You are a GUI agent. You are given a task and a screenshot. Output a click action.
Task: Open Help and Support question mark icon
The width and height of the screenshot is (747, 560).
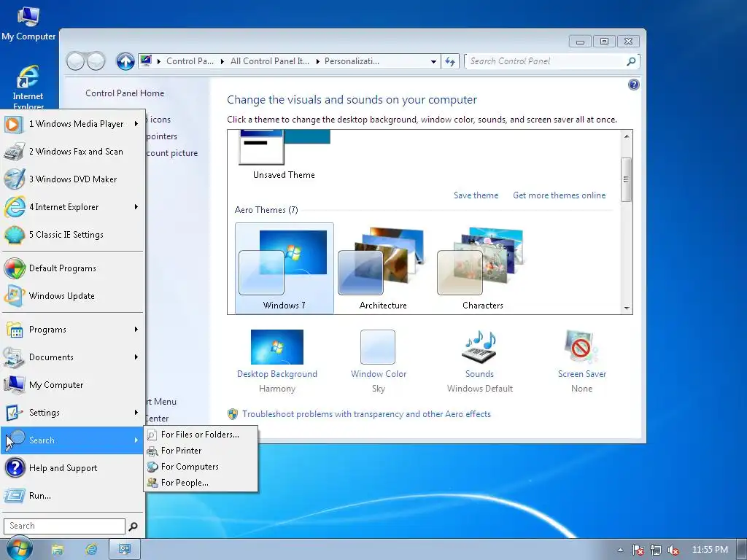pyautogui.click(x=15, y=467)
